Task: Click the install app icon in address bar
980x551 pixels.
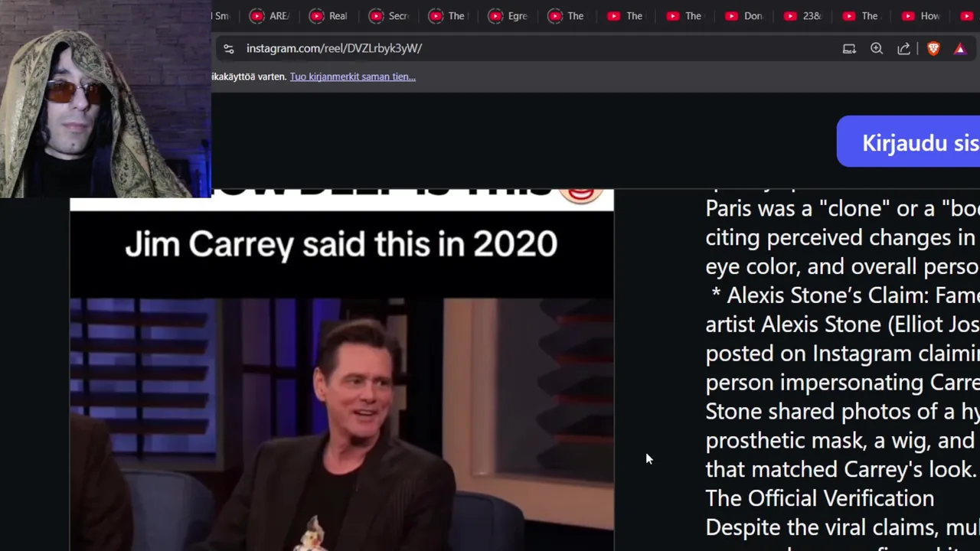Action: (x=849, y=48)
